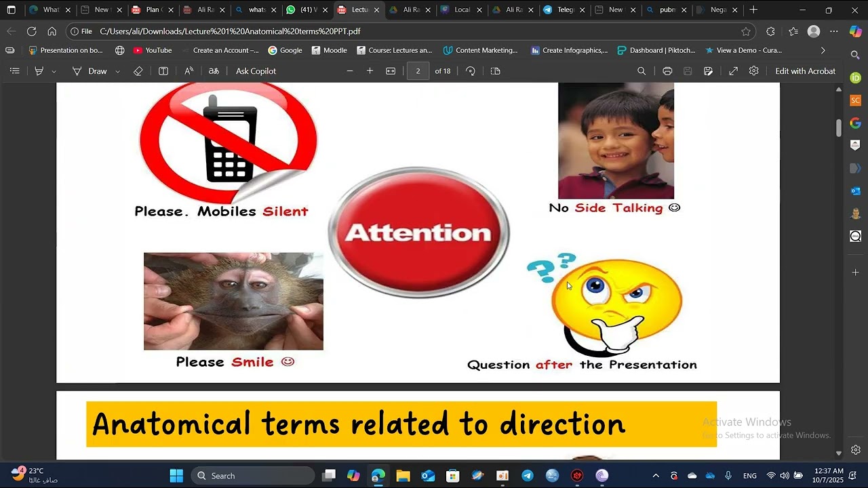Open Find in the PDF toolbar
This screenshot has height=488, width=868.
coord(642,71)
